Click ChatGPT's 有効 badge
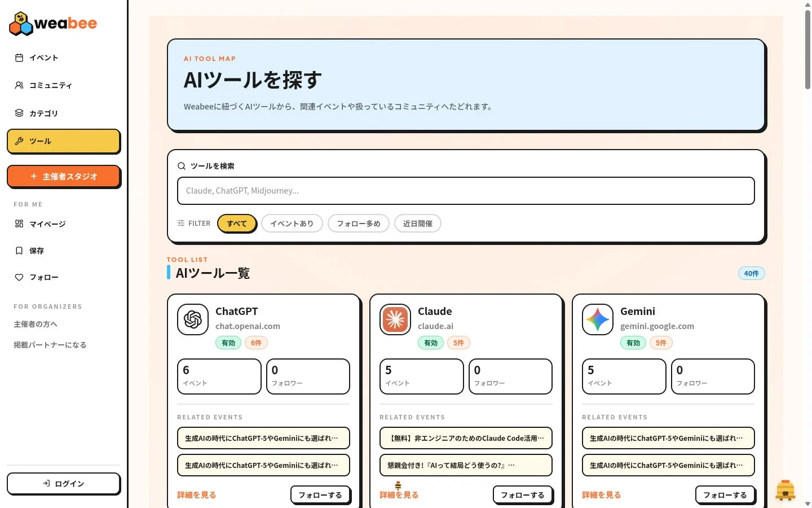Image resolution: width=812 pixels, height=508 pixels. (228, 343)
